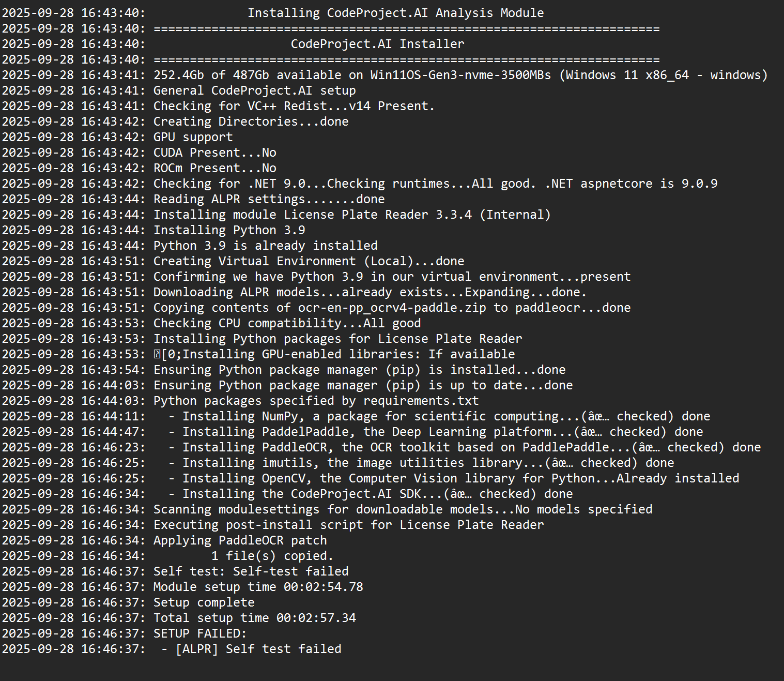Click "Installing module License Plate Reader 3.3.4" line

351,215
